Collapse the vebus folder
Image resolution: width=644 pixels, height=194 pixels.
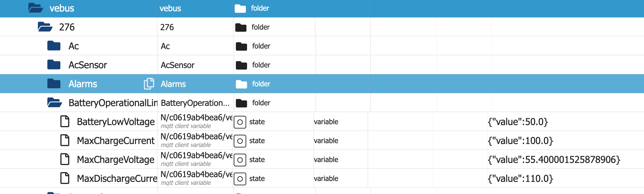click(x=36, y=8)
